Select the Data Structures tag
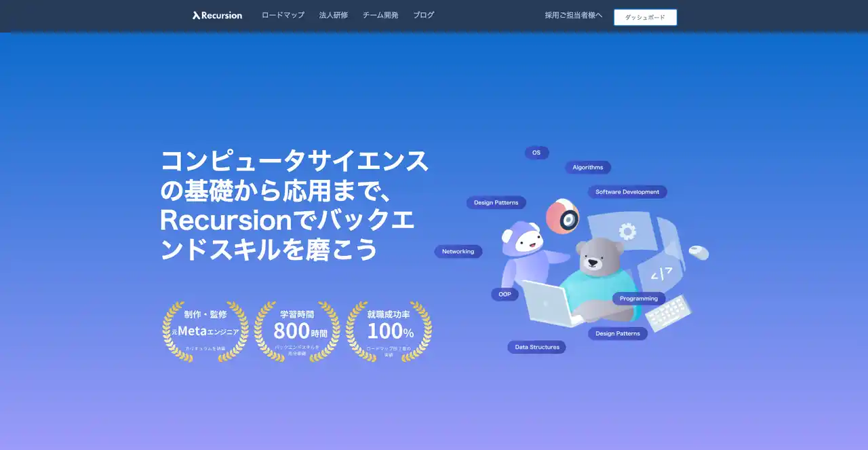This screenshot has height=450, width=868. pyautogui.click(x=536, y=348)
